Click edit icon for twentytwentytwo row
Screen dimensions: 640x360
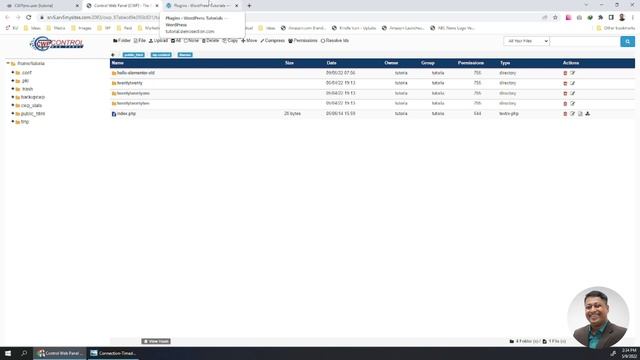(x=573, y=104)
